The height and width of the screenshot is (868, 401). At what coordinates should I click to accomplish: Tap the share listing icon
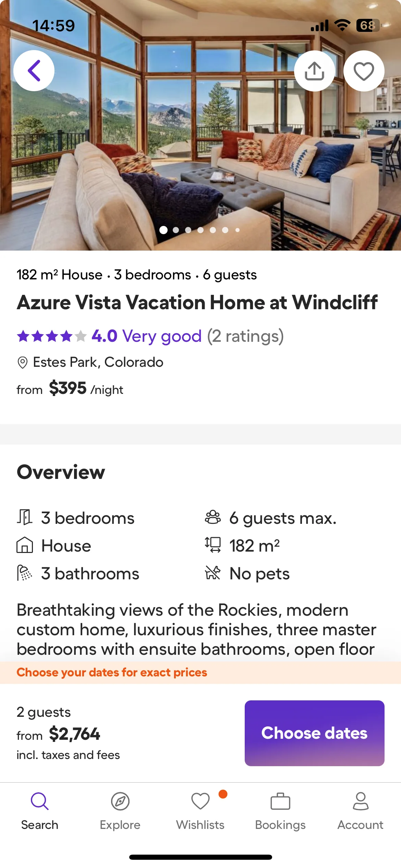point(314,71)
